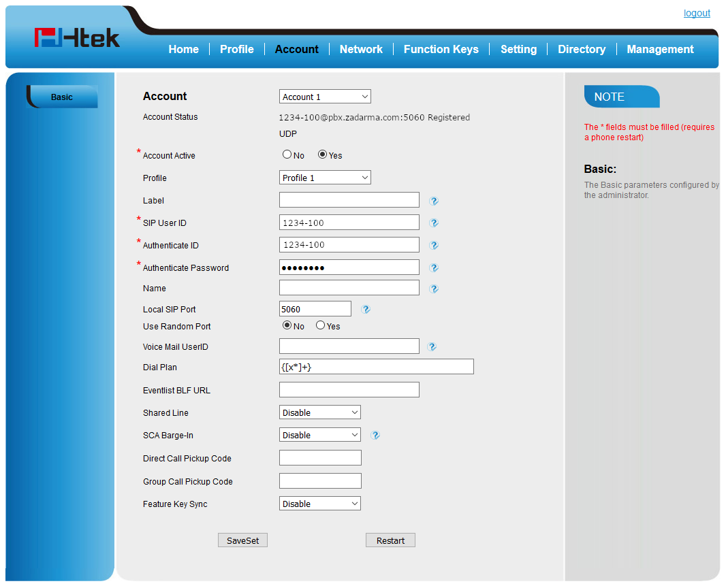Set Account Active to No
This screenshot has width=726, height=588.
click(x=287, y=155)
